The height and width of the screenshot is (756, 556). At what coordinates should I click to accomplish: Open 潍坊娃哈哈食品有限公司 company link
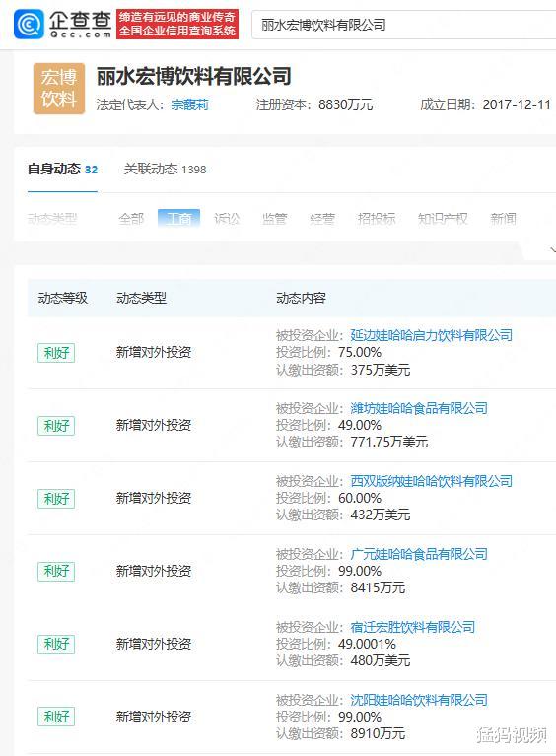(x=419, y=408)
